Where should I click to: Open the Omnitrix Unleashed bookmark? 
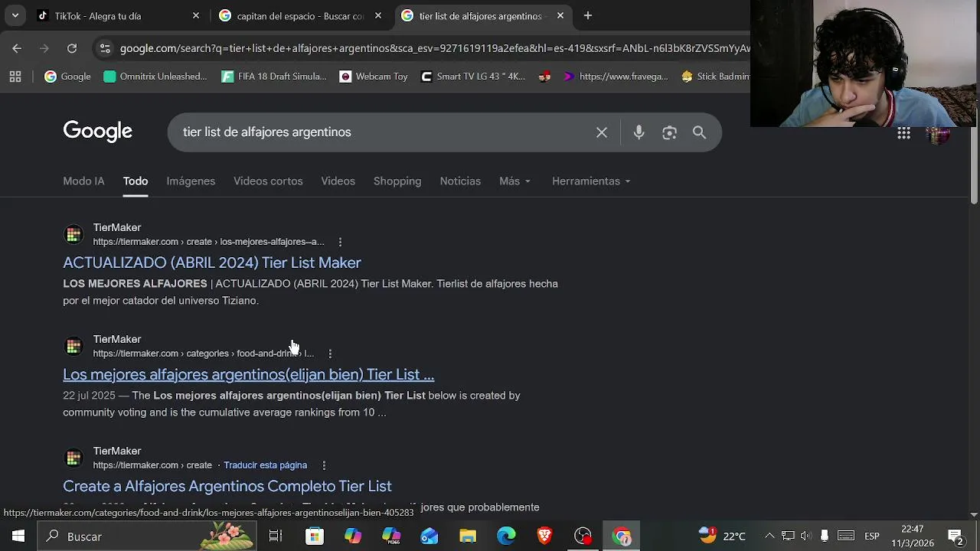tap(155, 77)
